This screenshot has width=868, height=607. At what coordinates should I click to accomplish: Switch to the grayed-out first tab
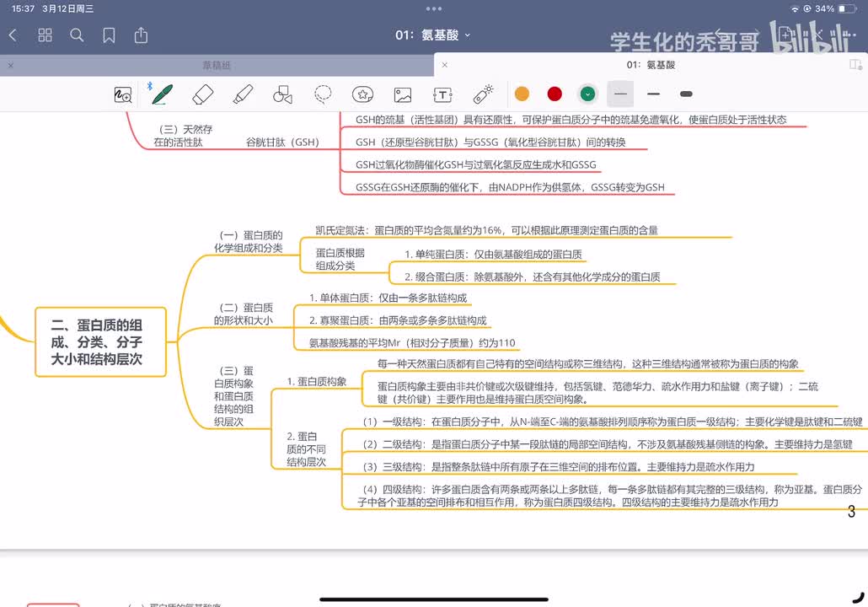(217, 66)
